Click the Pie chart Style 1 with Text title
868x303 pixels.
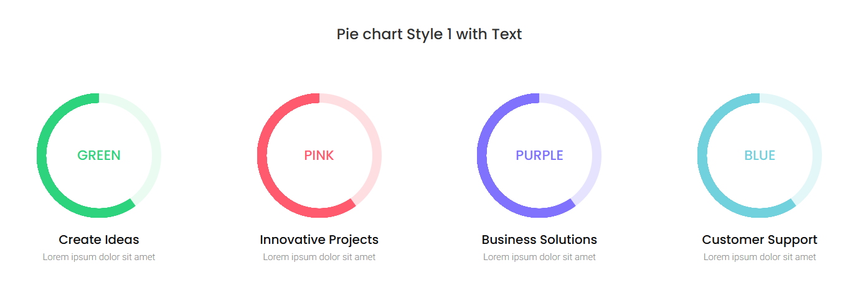pos(430,34)
